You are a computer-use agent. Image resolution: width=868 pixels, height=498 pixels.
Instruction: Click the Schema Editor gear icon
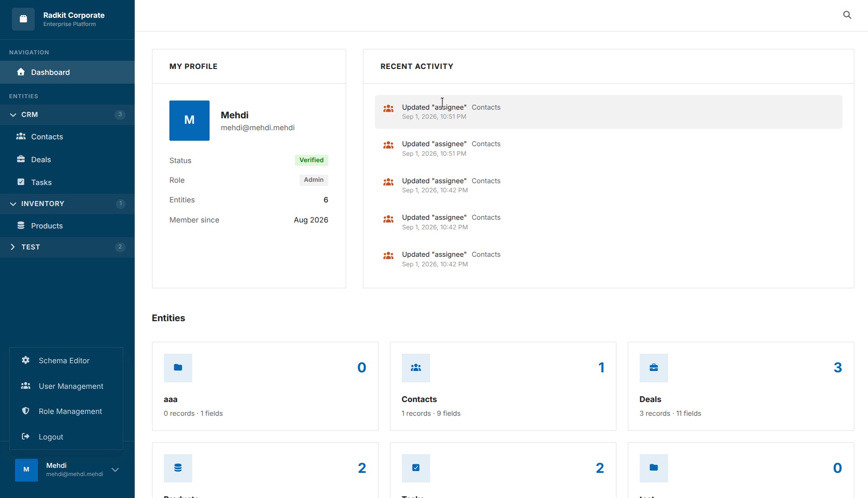26,360
